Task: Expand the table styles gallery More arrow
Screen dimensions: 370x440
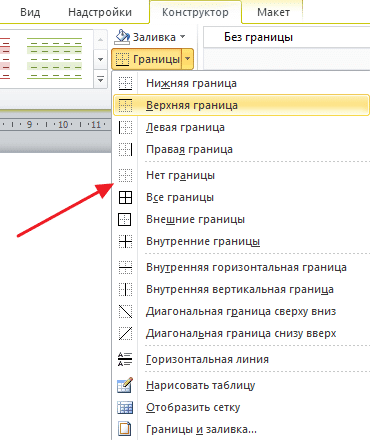Action: click(x=101, y=80)
